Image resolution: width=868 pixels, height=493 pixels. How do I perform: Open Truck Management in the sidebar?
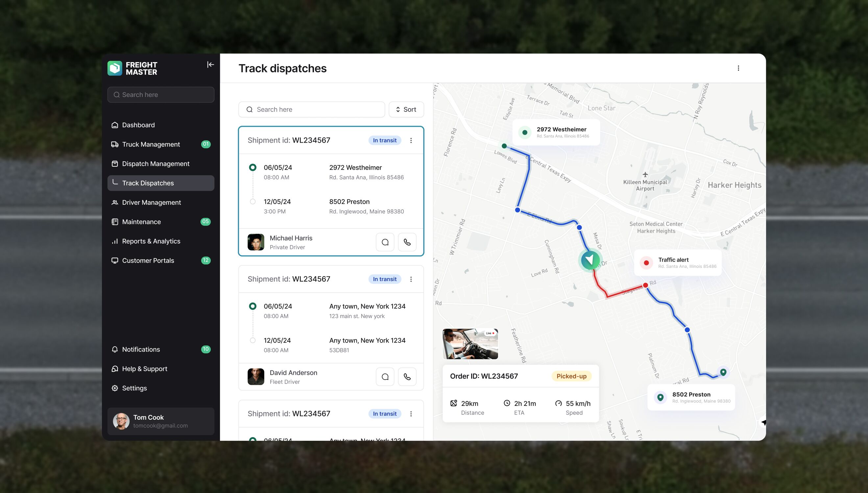coord(161,144)
